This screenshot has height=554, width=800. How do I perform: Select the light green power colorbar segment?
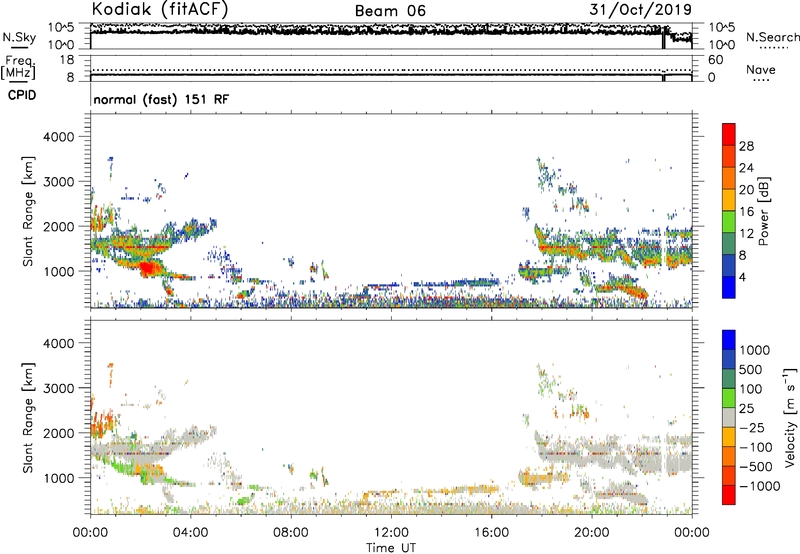[x=729, y=222]
